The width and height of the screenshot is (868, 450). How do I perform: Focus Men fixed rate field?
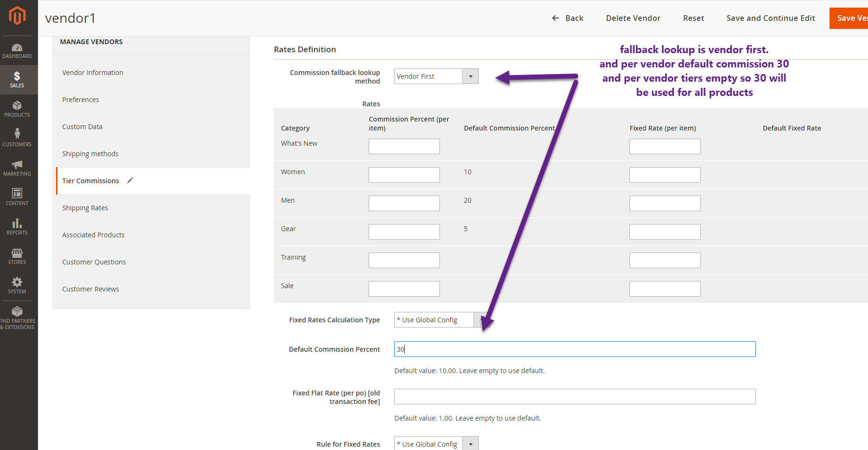pos(665,203)
